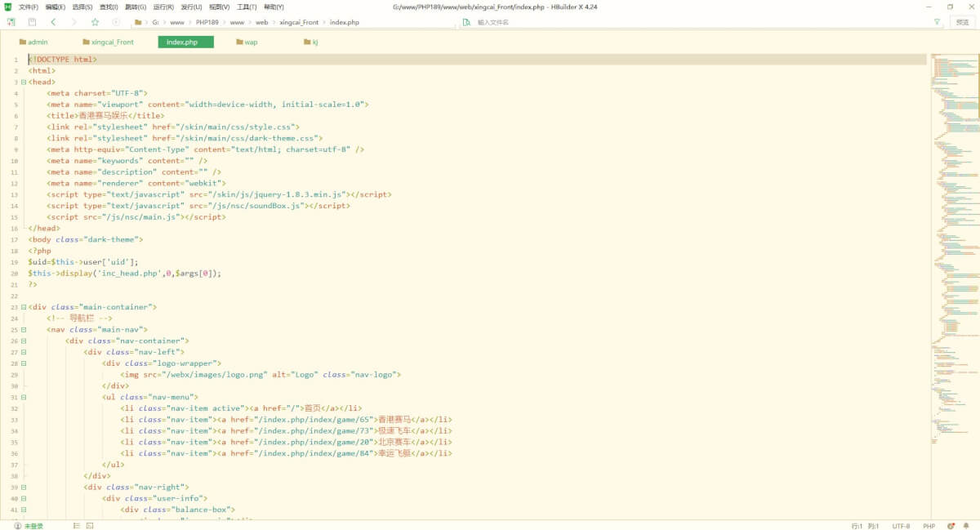980x530 pixels.
Task: Collapse the nav-menu ul fold on line 31
Action: pyautogui.click(x=24, y=397)
